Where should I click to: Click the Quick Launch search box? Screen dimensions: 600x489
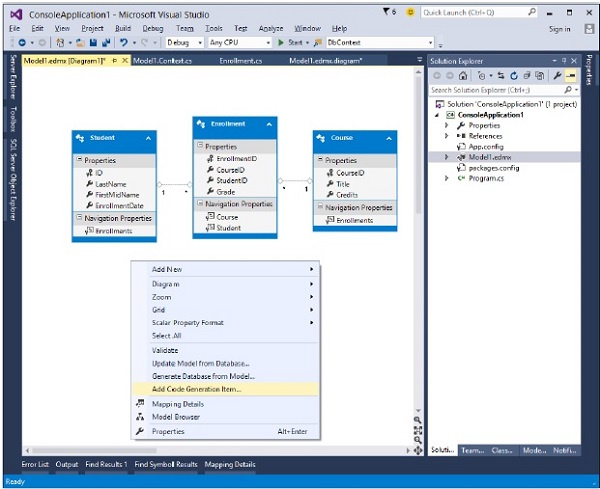[x=479, y=12]
